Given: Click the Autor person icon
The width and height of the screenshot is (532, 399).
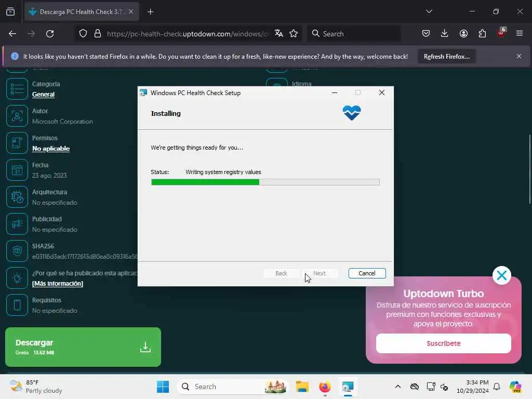Looking at the screenshot, I should pyautogui.click(x=17, y=116).
